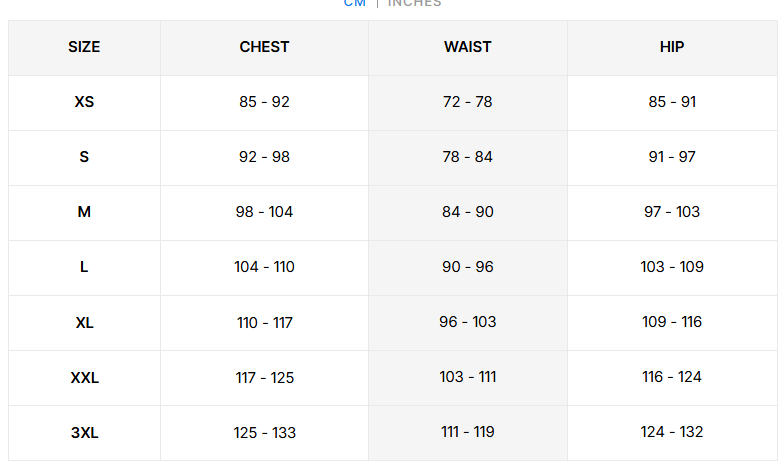Click the SIZE column header
Screen dimensions: 784x471
click(84, 47)
